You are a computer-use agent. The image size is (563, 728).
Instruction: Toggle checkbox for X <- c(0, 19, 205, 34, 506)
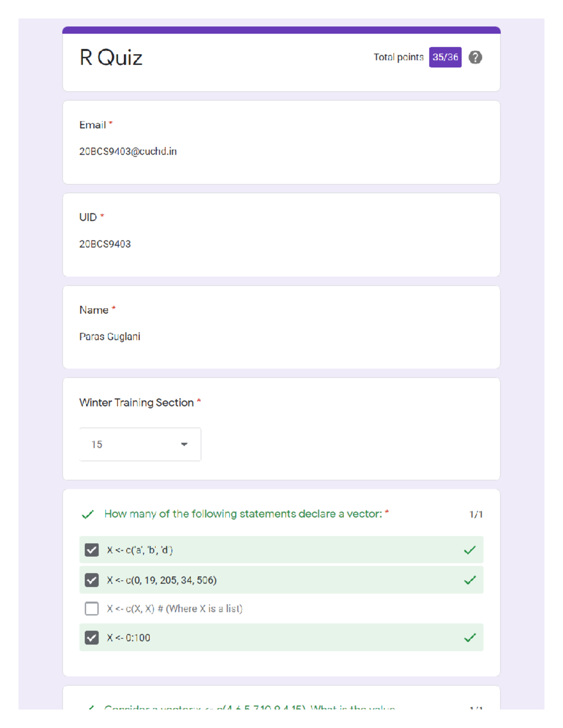(92, 580)
